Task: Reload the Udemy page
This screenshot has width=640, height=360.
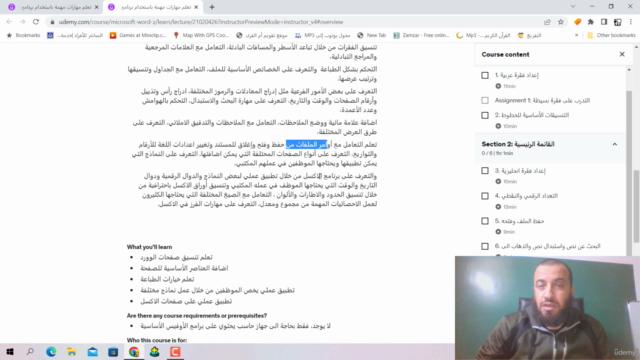Action: [x=36, y=22]
